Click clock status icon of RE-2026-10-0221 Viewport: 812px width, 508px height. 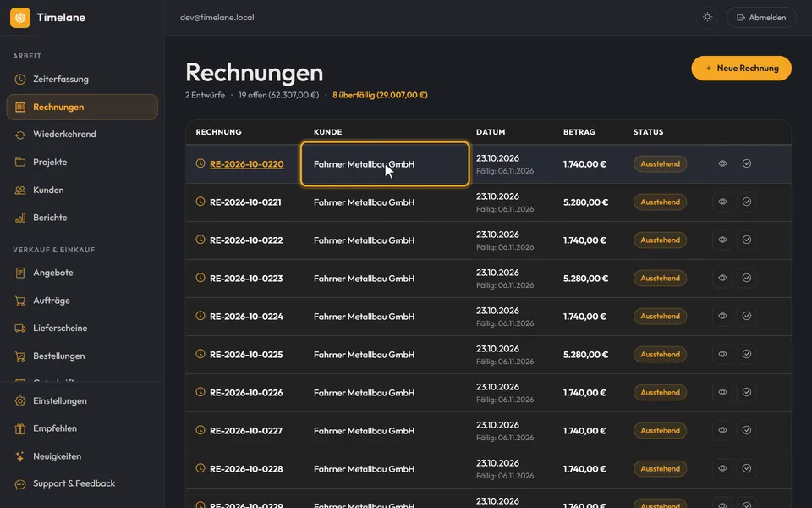coord(200,202)
